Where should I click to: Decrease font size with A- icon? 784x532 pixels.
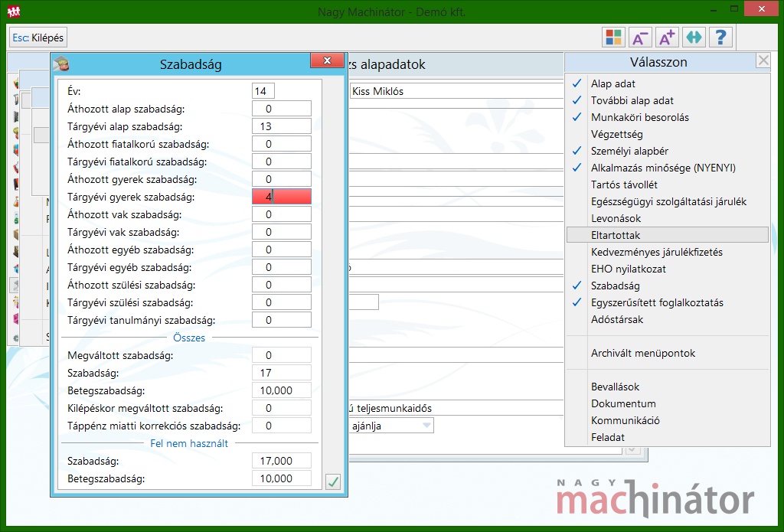pyautogui.click(x=640, y=38)
